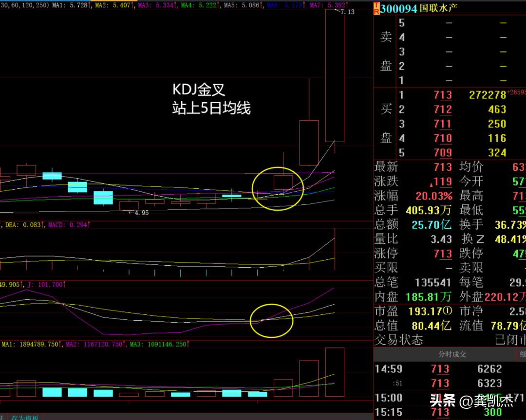Click buy-1 volume 272278
The height and width of the screenshot is (420, 526).
click(488, 95)
